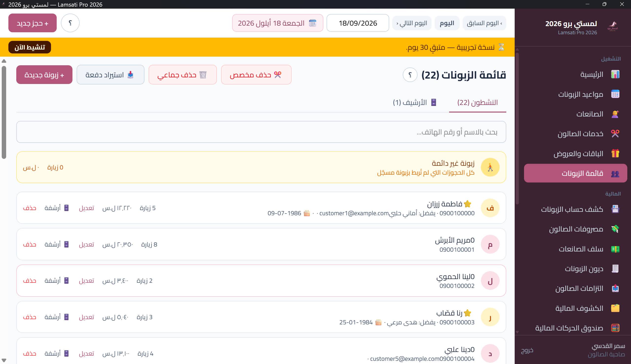631x364 pixels.
Task: Click the calendar icon beside الجمعة 18 أيلول
Action: [x=313, y=23]
